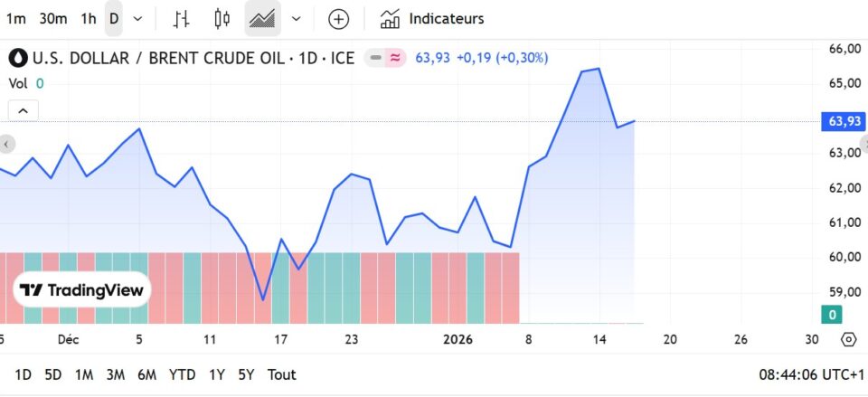This screenshot has height=397, width=868.
Task: Switch to candlestick chart style
Action: (222, 18)
